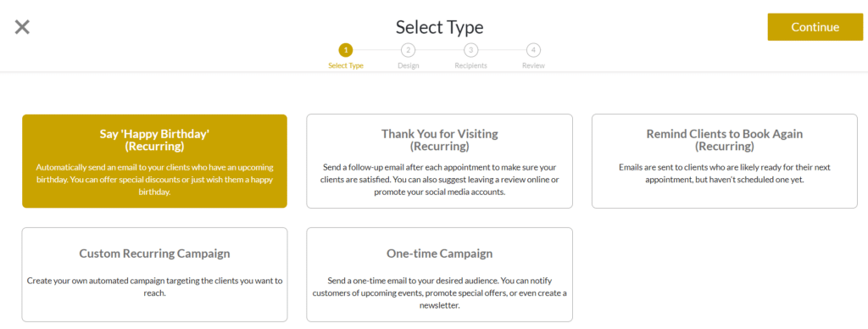Choose the One-time Campaign card

440,275
